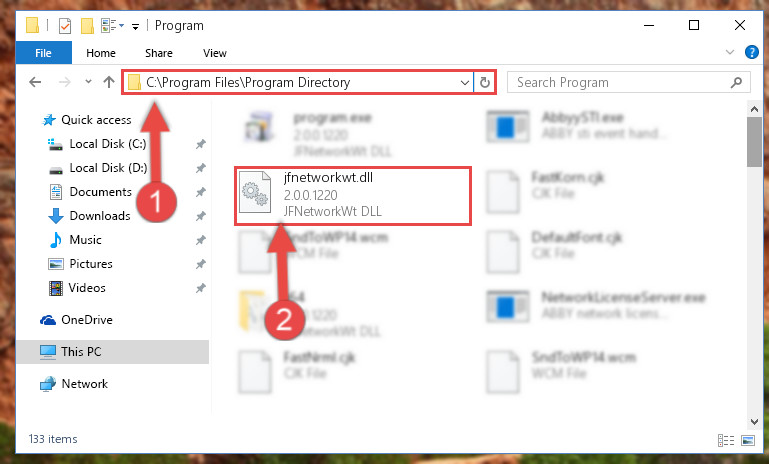Refresh the current folder
This screenshot has width=769, height=464.
click(485, 82)
